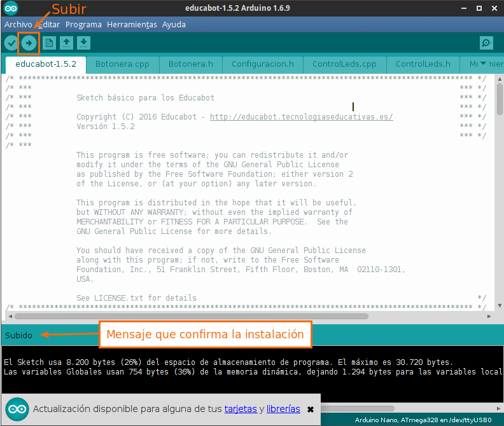Click the console line 'Las variables Globales usan 754 bytes'
Screen dimensions: 504x426
point(253,372)
